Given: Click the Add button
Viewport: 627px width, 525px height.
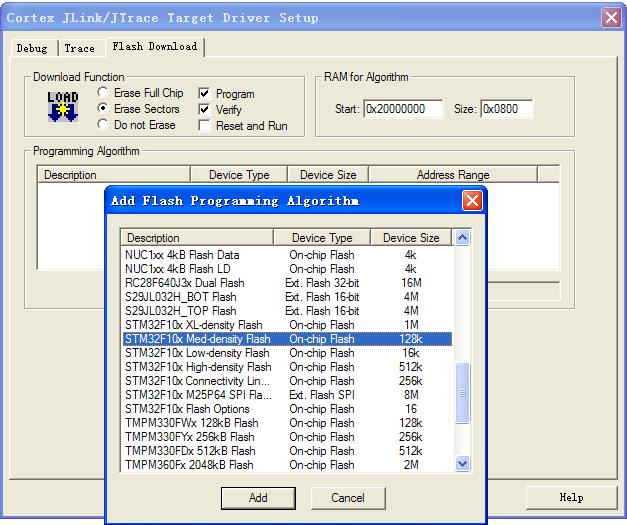Looking at the screenshot, I should (258, 498).
